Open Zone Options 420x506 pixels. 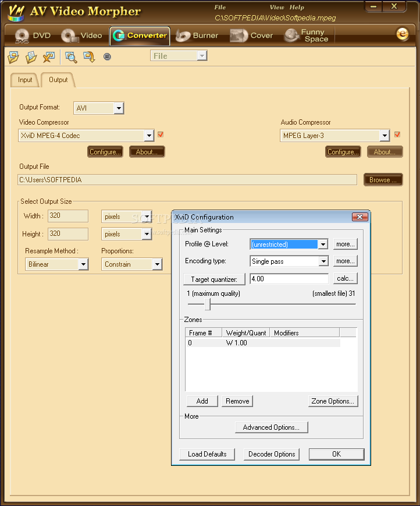(333, 401)
